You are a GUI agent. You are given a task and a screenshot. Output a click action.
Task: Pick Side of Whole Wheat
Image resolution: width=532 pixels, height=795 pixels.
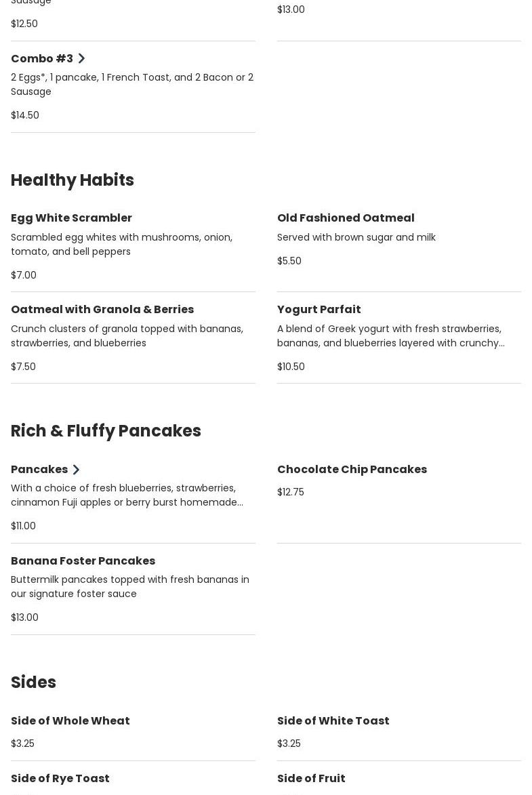[x=70, y=721]
